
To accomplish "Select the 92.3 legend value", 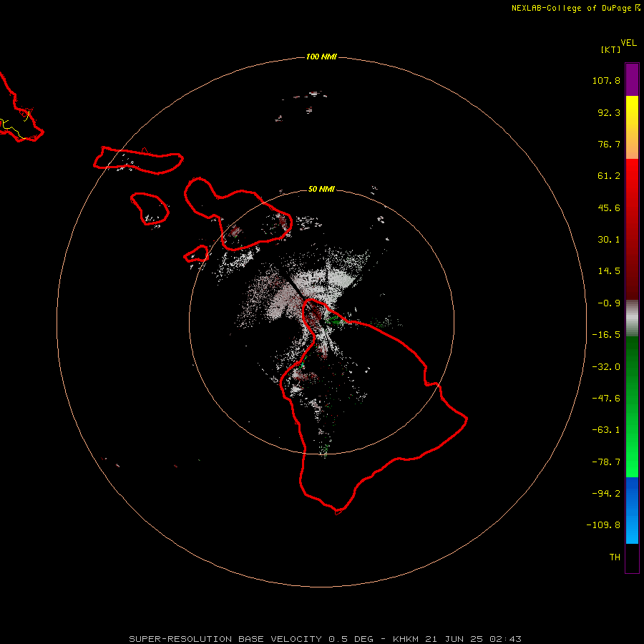I will pyautogui.click(x=609, y=112).
